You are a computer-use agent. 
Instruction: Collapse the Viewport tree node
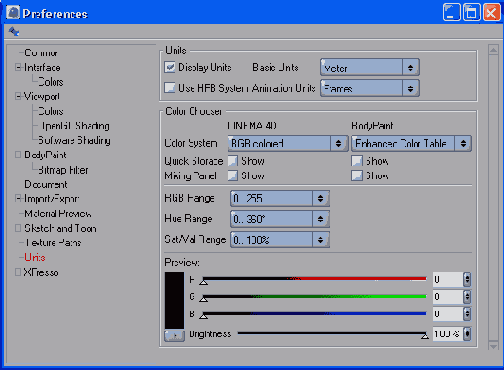pyautogui.click(x=18, y=96)
